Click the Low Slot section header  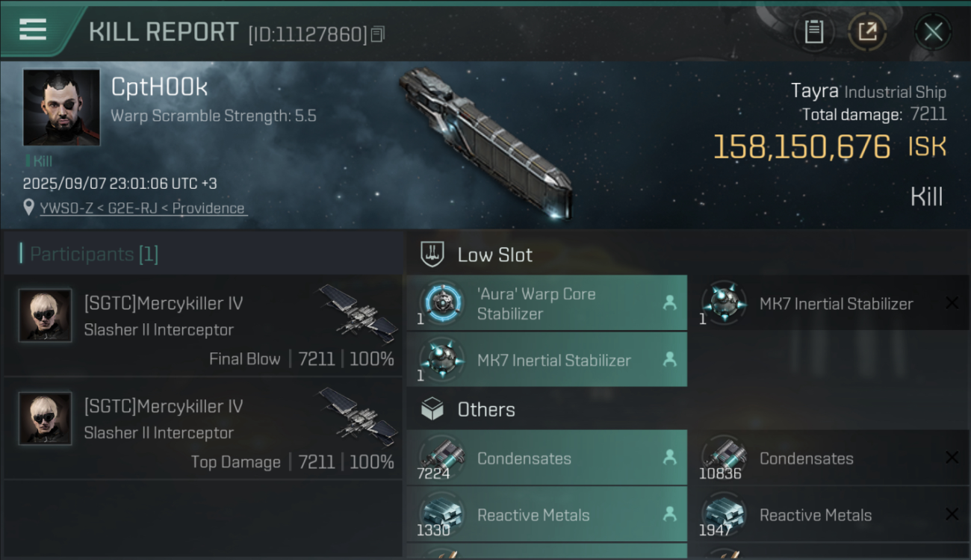(494, 255)
